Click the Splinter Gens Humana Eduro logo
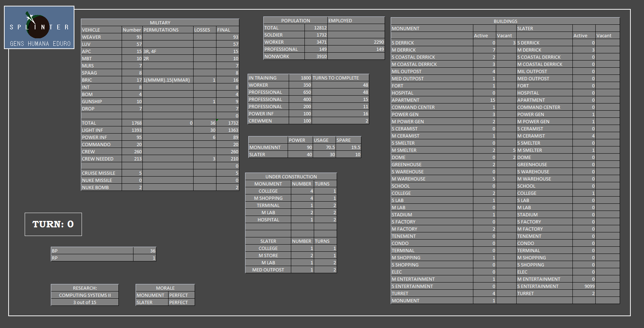 click(x=39, y=28)
